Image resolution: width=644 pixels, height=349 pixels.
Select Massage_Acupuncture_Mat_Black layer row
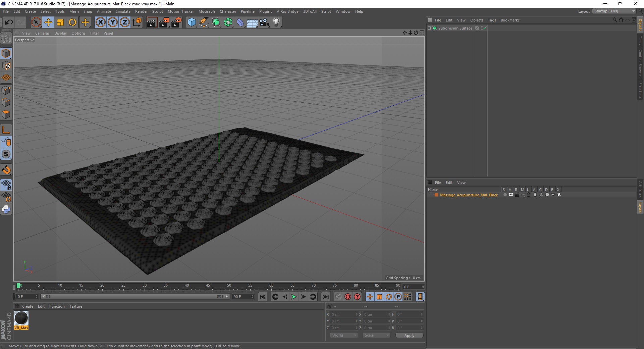469,195
